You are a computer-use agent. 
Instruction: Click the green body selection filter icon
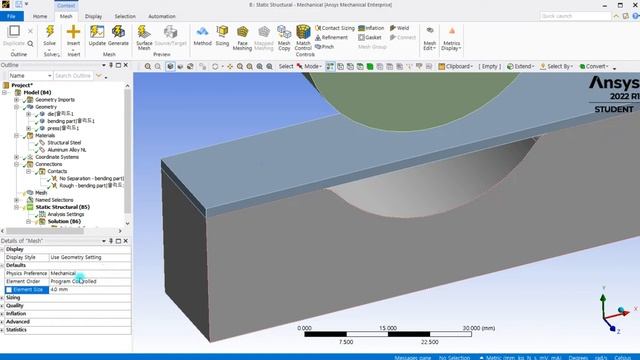(370, 67)
